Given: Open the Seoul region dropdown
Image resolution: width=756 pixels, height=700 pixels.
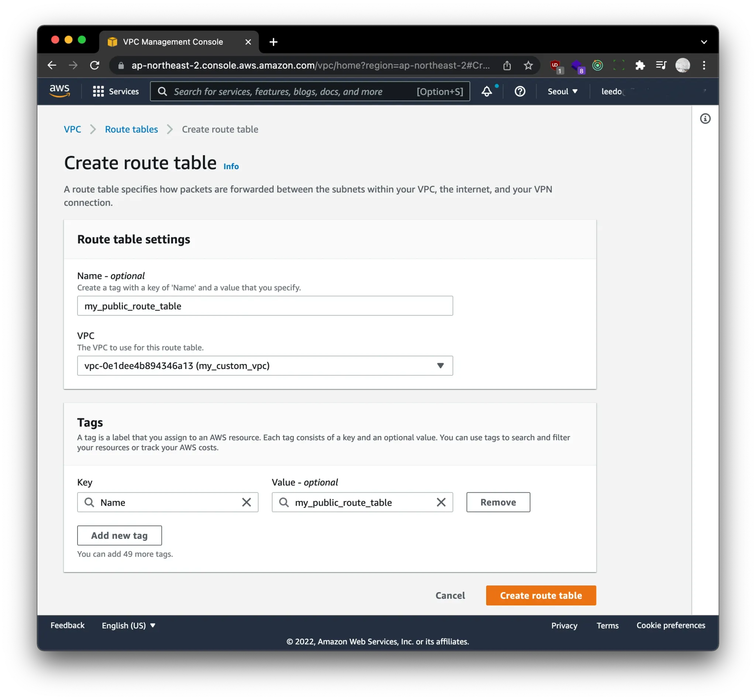Looking at the screenshot, I should tap(562, 91).
